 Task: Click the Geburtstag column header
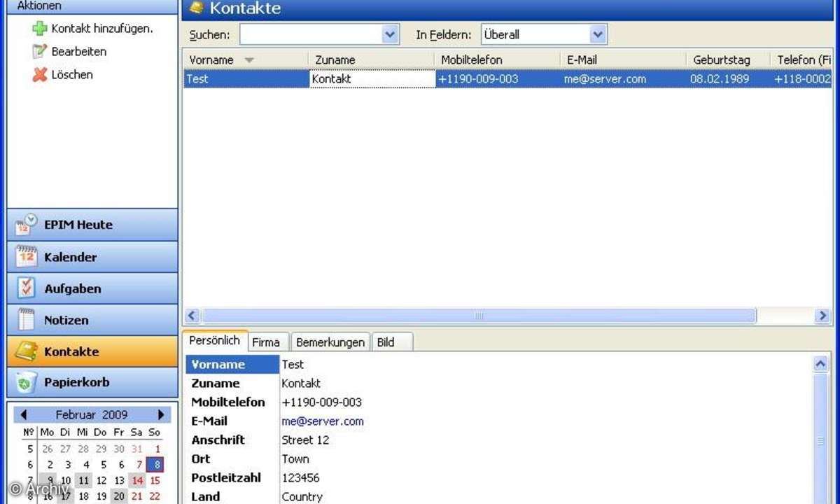pos(728,60)
